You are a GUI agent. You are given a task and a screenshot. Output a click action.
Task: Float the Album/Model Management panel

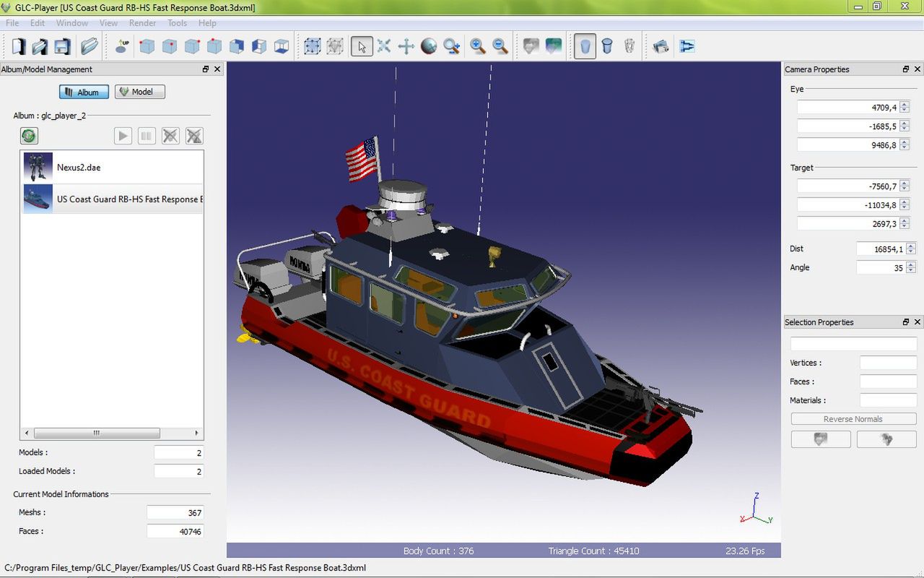(x=206, y=69)
